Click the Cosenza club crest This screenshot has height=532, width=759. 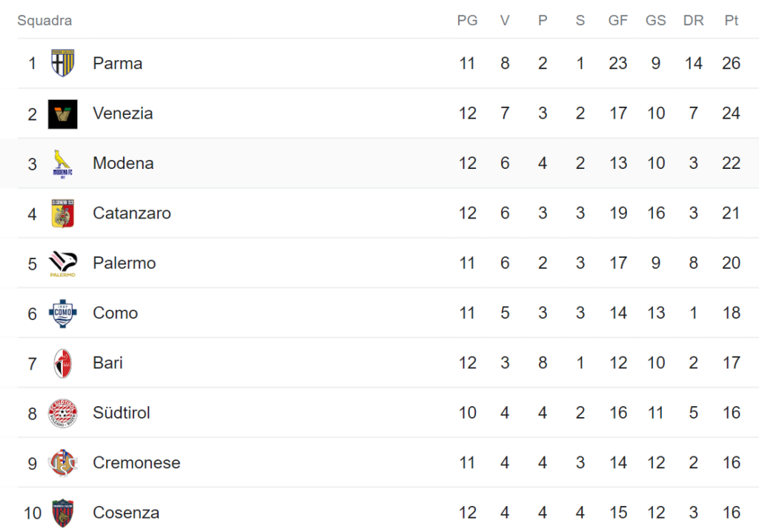tap(62, 513)
